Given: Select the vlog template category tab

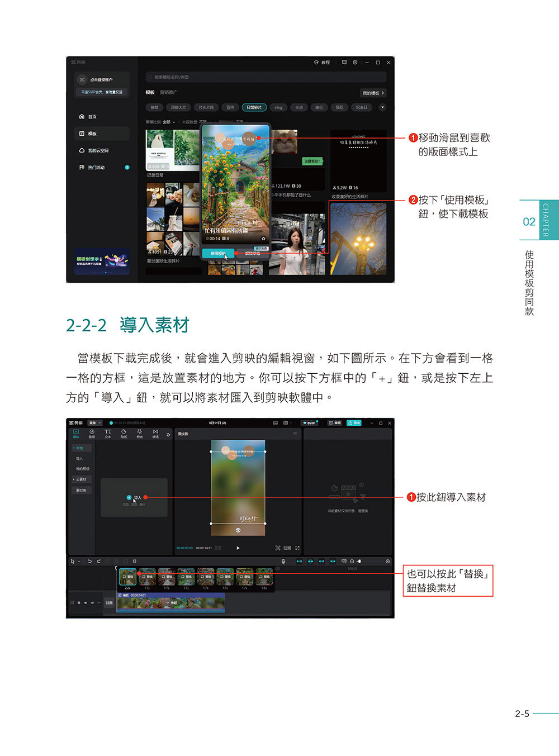Looking at the screenshot, I should point(278,107).
